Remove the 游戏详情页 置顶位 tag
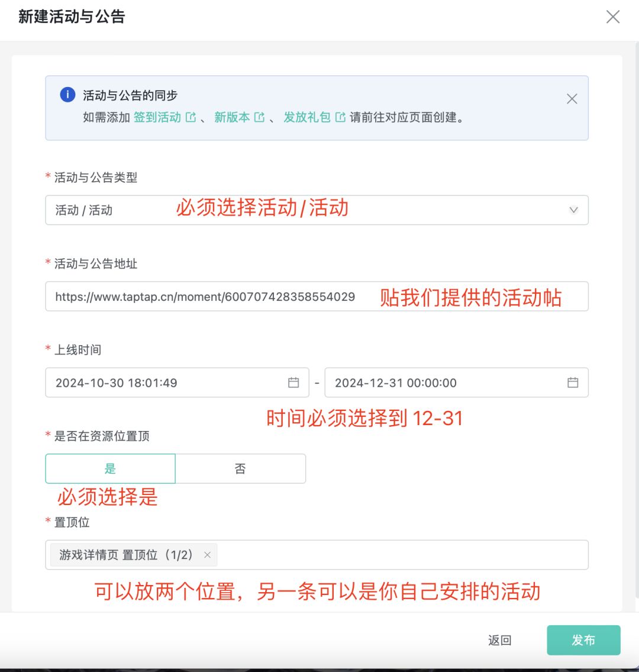 click(207, 555)
